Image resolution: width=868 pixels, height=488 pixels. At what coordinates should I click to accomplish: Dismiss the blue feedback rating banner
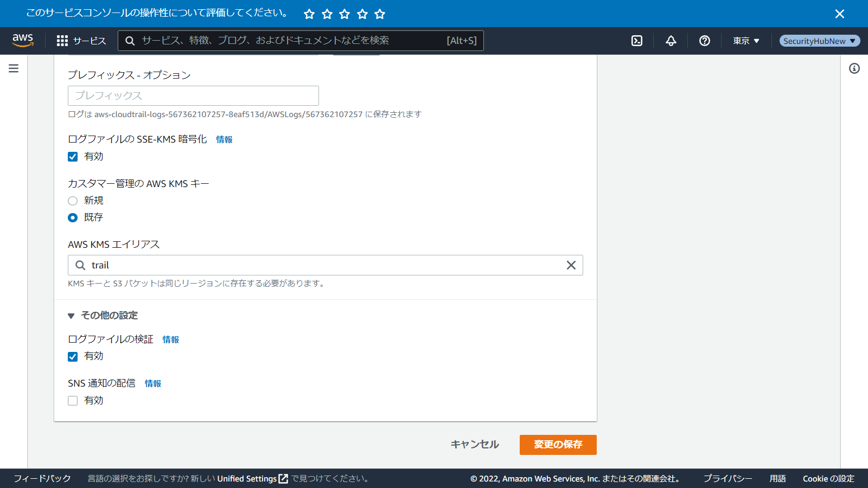point(839,14)
